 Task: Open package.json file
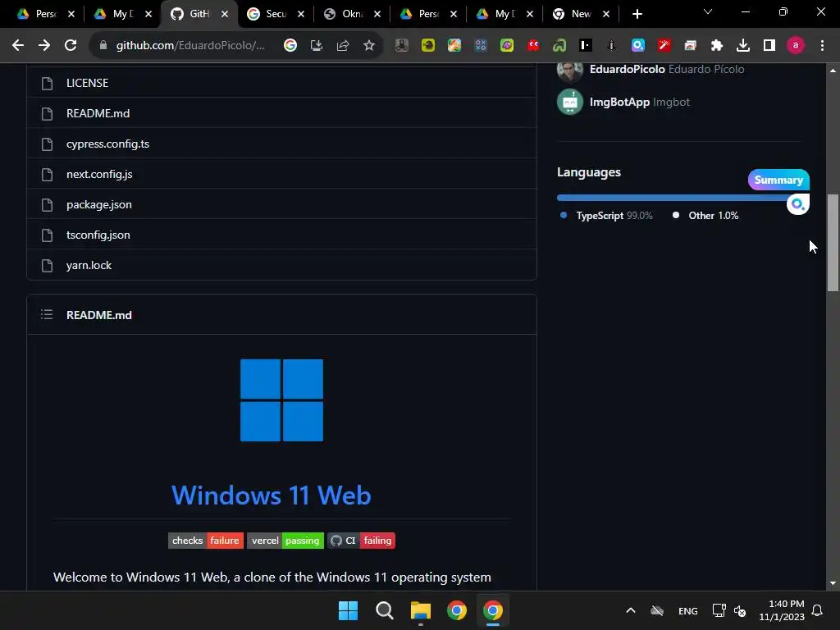(x=99, y=204)
